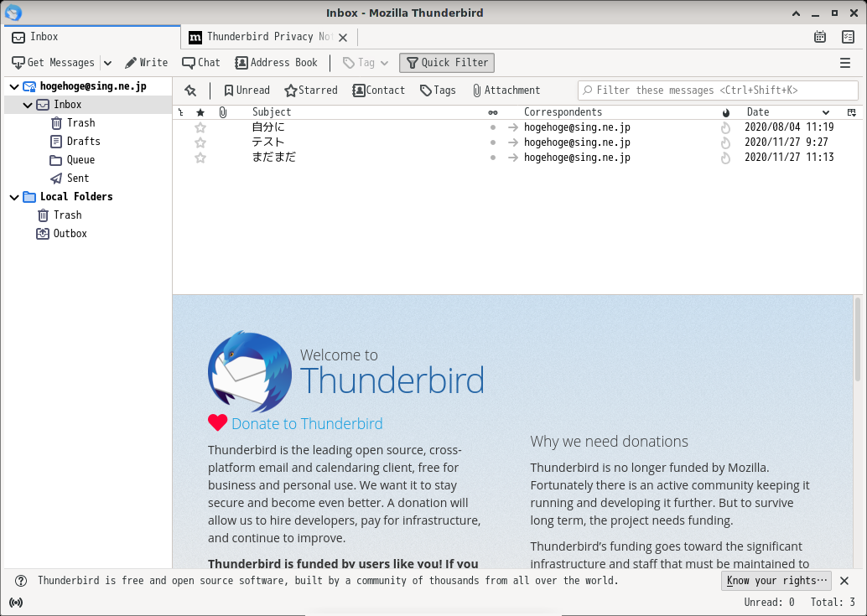Open message with subject まだまだ
The width and height of the screenshot is (867, 616).
tap(273, 157)
